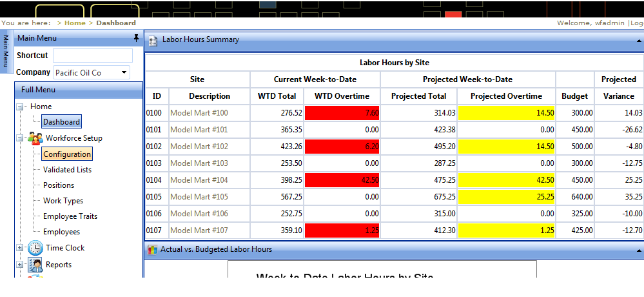Click the red 6.20 overtime cell
The height and width of the screenshot is (297, 644).
(342, 147)
